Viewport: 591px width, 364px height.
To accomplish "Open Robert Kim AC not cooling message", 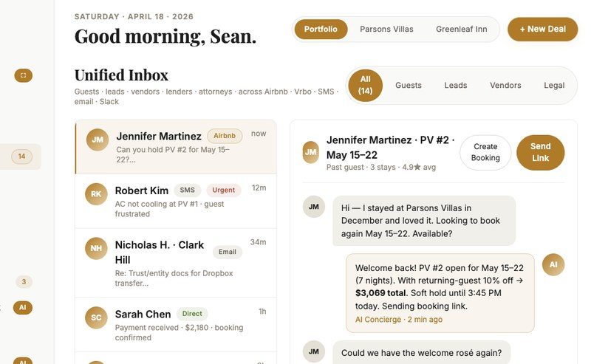I will click(x=176, y=202).
